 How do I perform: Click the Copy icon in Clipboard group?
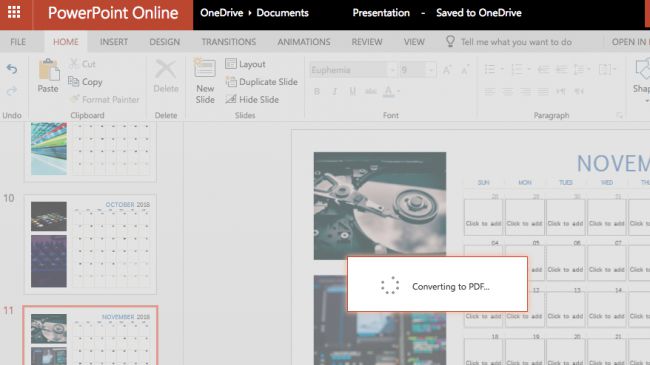click(73, 81)
